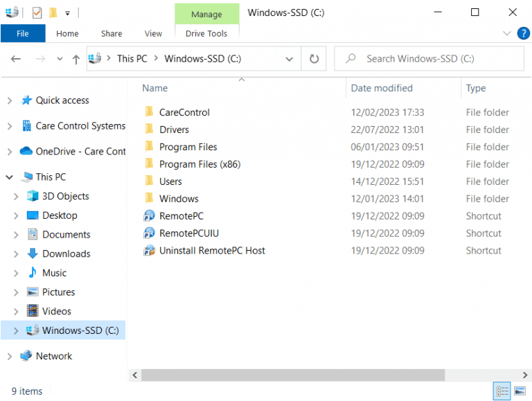This screenshot has height=401, width=532.
Task: Go up one folder level
Action: click(76, 60)
